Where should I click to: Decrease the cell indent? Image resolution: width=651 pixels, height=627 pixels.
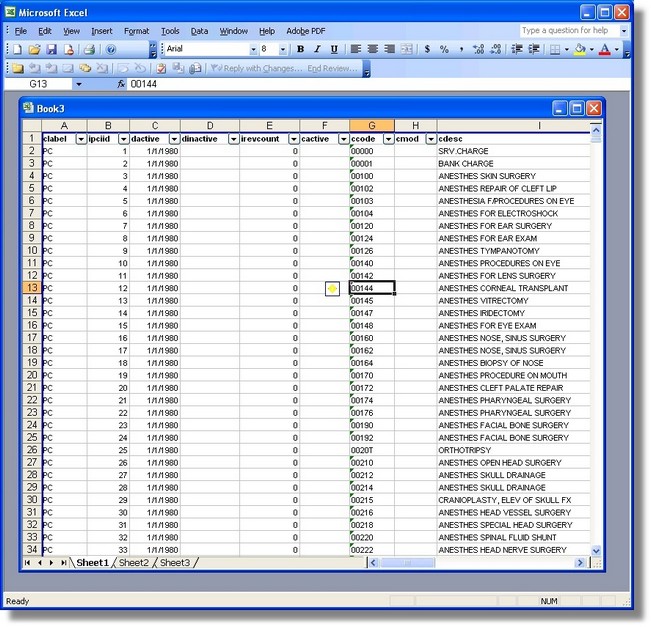coord(516,49)
